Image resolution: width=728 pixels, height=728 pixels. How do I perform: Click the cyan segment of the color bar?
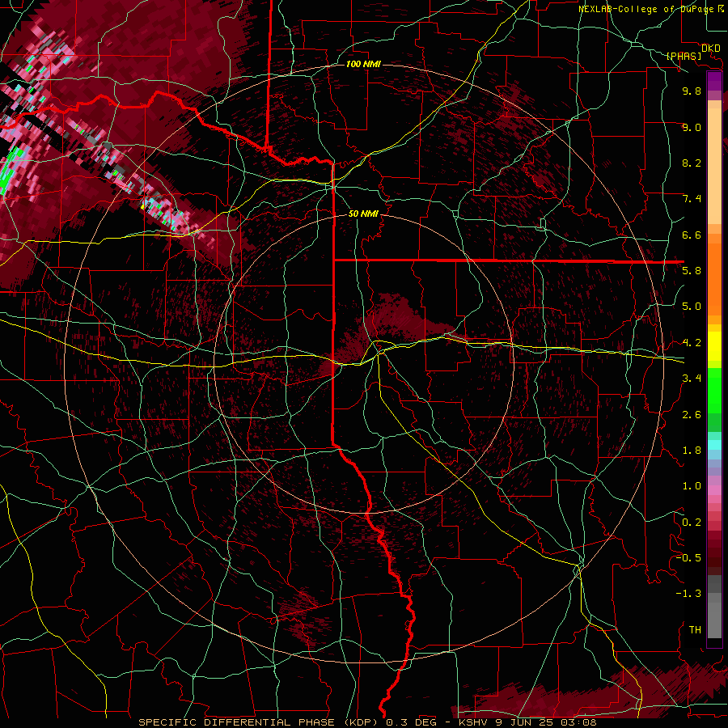click(x=714, y=445)
